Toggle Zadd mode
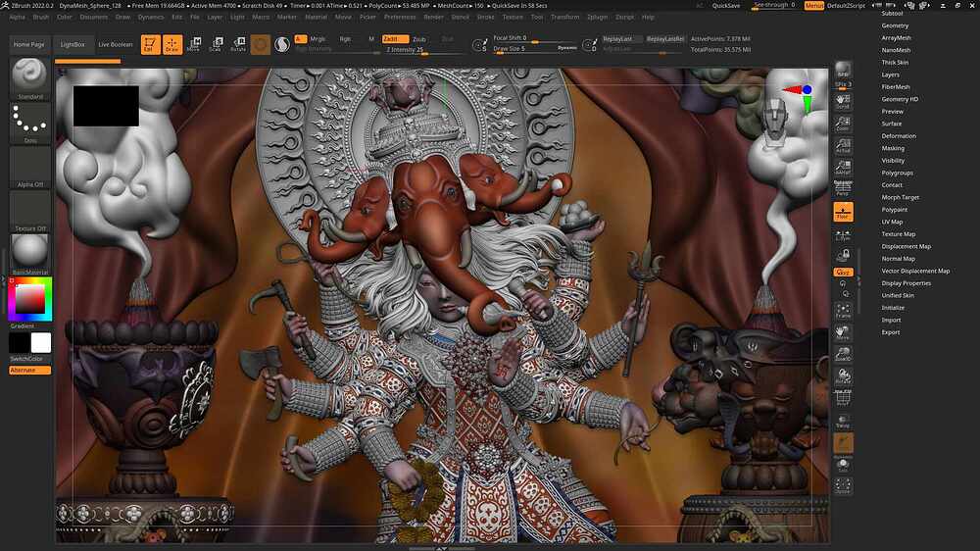This screenshot has width=980, height=551. click(395, 39)
